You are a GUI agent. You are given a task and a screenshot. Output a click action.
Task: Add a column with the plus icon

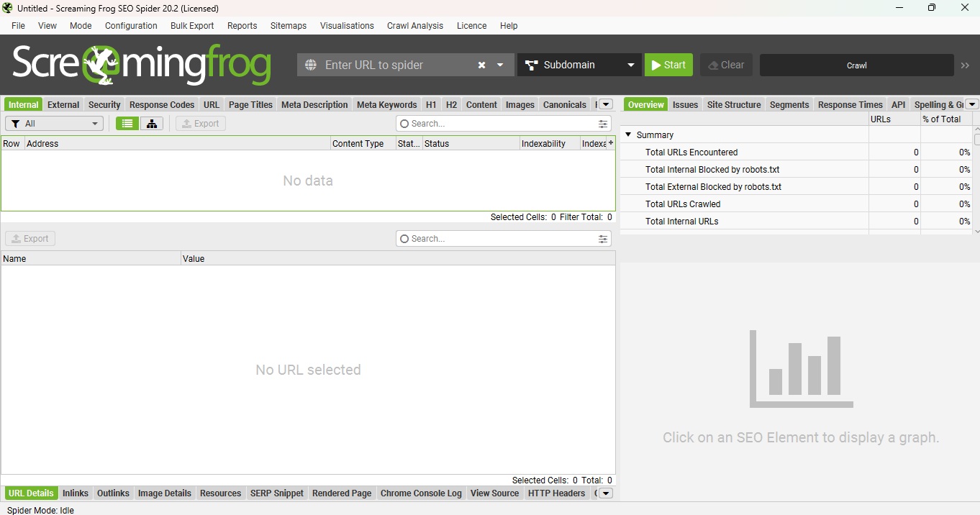point(611,143)
